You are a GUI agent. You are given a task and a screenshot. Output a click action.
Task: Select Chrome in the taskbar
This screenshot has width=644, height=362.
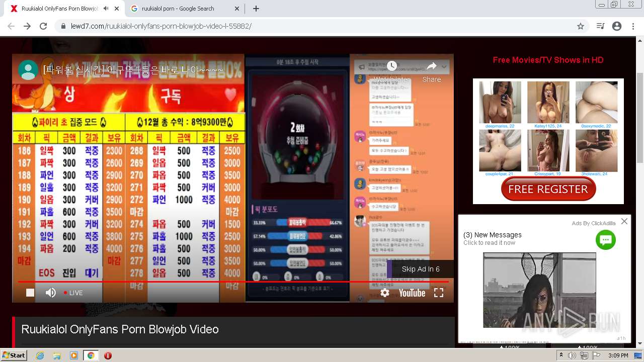pos(91,355)
